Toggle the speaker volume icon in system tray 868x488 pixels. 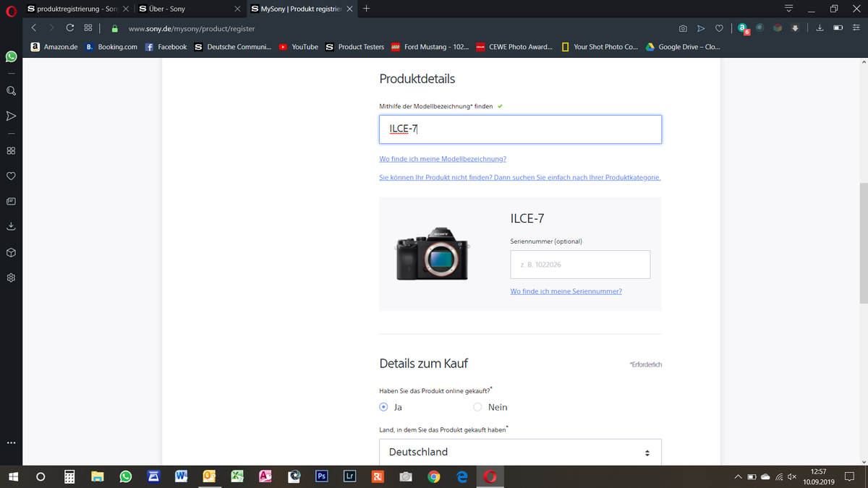click(790, 477)
